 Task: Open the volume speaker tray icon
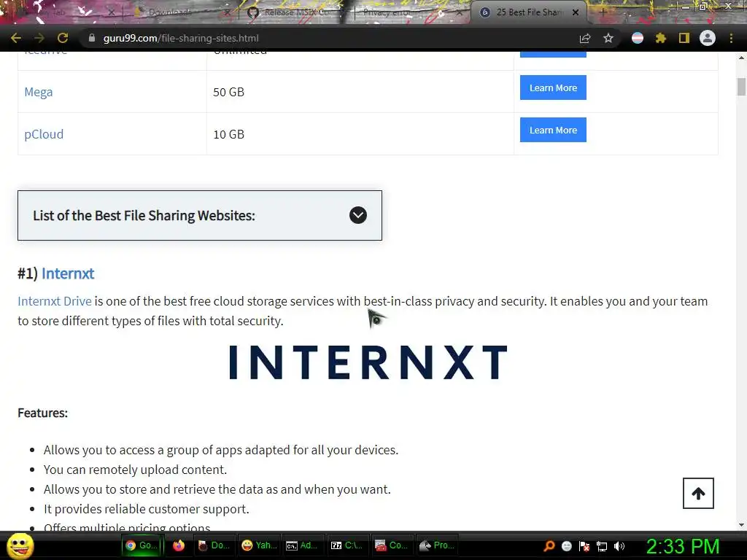[x=619, y=546]
